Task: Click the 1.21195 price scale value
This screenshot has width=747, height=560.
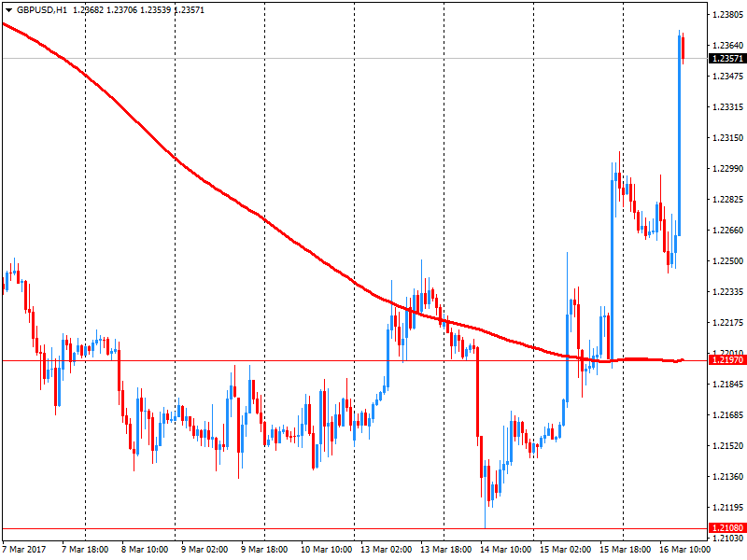Action: click(x=727, y=508)
